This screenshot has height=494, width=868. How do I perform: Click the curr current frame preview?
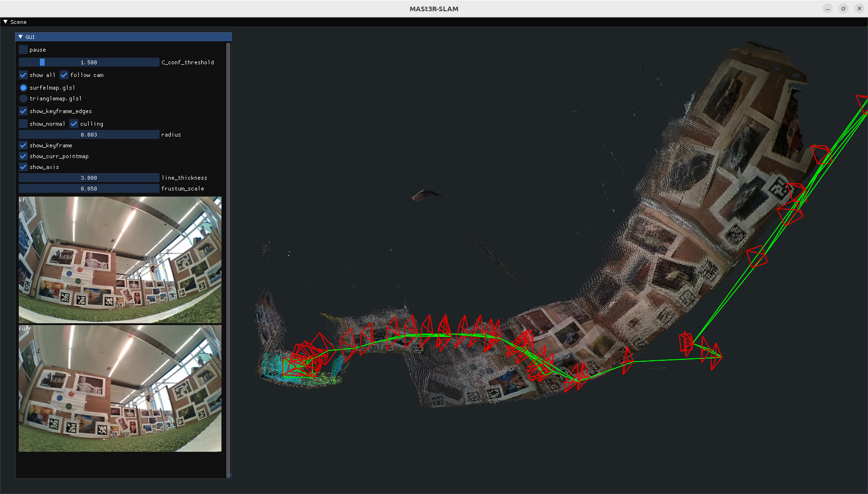(x=120, y=388)
